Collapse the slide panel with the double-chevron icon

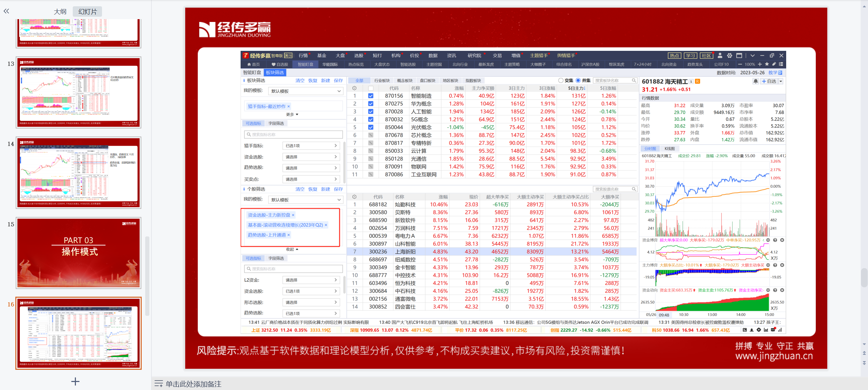(6, 11)
